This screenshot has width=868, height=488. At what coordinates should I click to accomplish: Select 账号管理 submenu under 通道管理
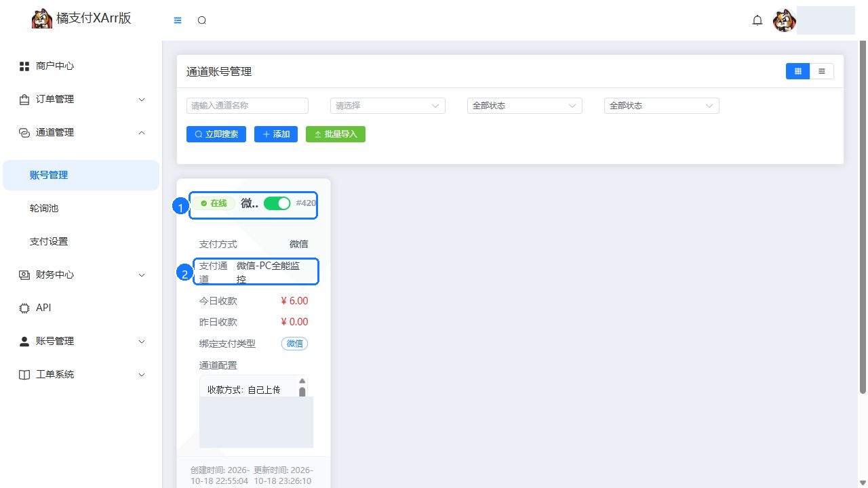coord(81,175)
